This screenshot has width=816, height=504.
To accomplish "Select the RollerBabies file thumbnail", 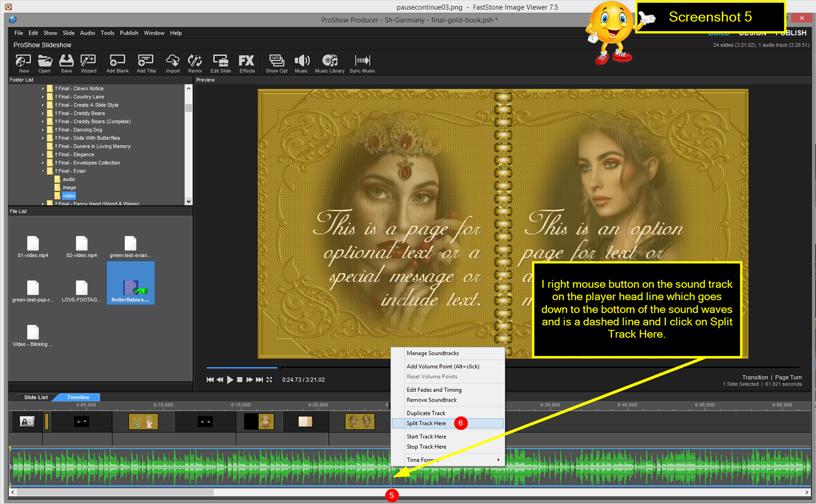I will coord(131,283).
